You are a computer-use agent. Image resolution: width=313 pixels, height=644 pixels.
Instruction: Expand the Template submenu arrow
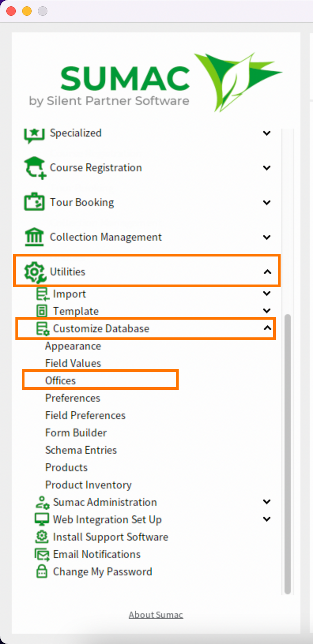pyautogui.click(x=267, y=311)
